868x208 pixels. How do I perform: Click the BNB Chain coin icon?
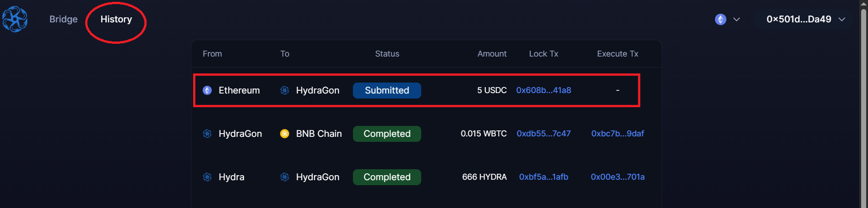pos(285,134)
